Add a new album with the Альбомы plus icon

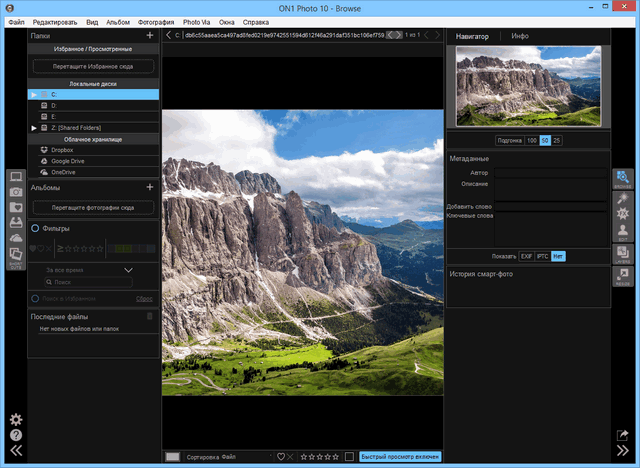coord(149,187)
